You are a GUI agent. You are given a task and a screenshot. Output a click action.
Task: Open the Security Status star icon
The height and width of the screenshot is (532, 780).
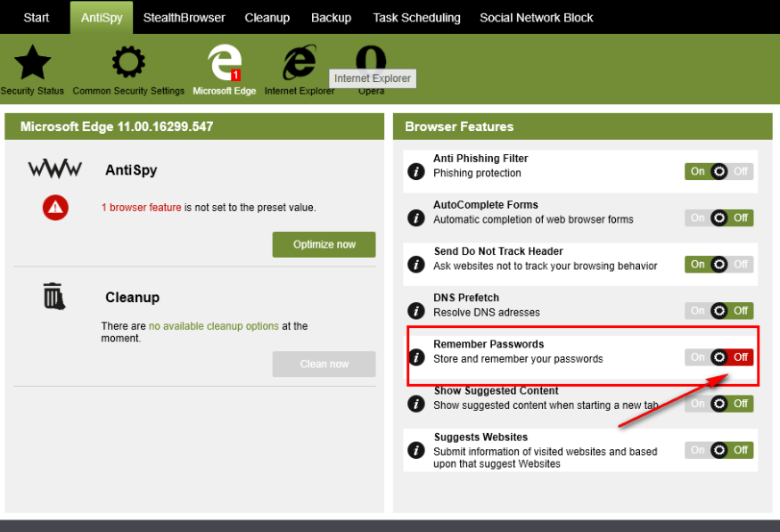click(32, 62)
